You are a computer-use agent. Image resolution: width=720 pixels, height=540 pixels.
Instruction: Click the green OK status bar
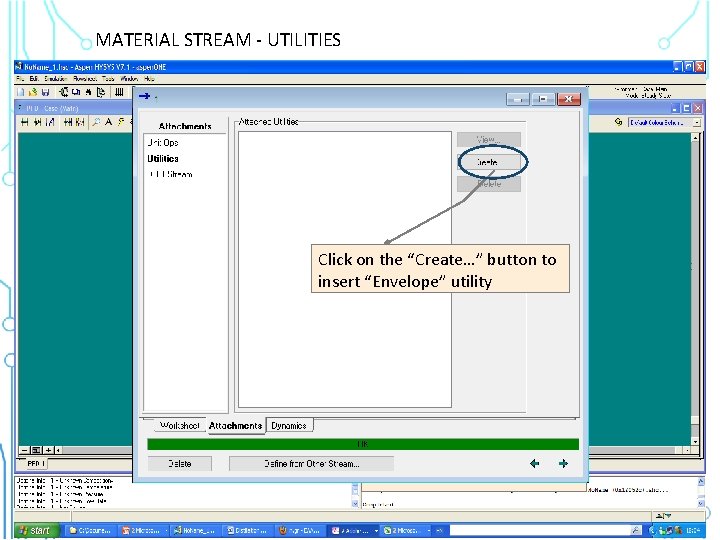[x=363, y=444]
